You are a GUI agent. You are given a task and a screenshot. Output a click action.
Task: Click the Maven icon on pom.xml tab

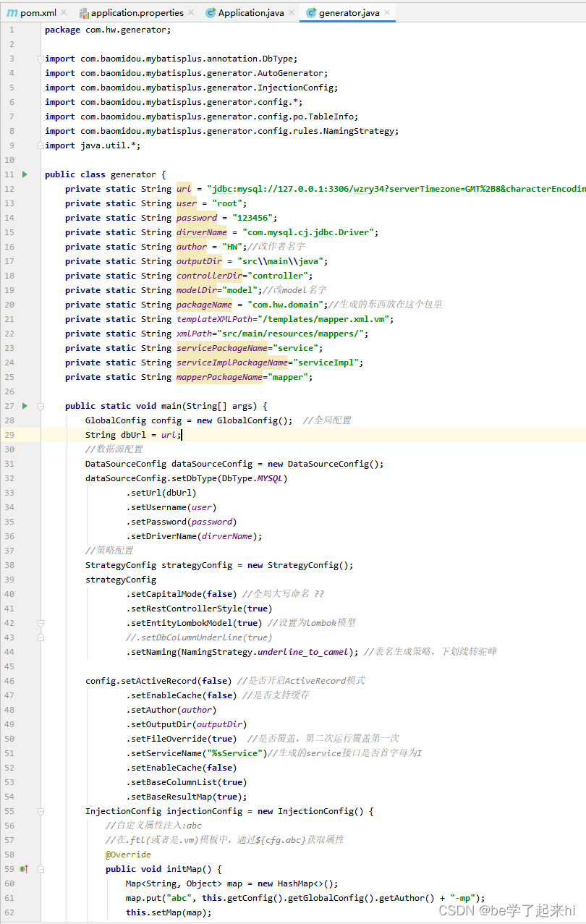coord(12,13)
